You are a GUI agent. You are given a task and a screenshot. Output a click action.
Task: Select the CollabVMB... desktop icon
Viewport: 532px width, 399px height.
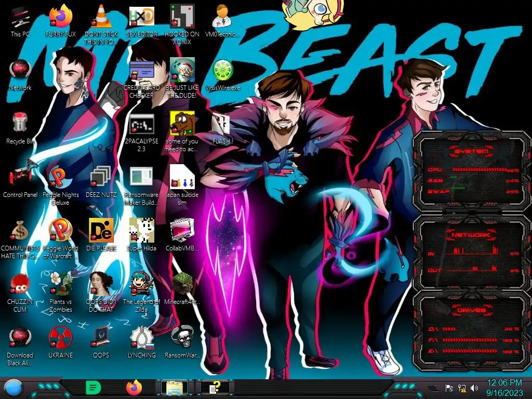(182, 235)
